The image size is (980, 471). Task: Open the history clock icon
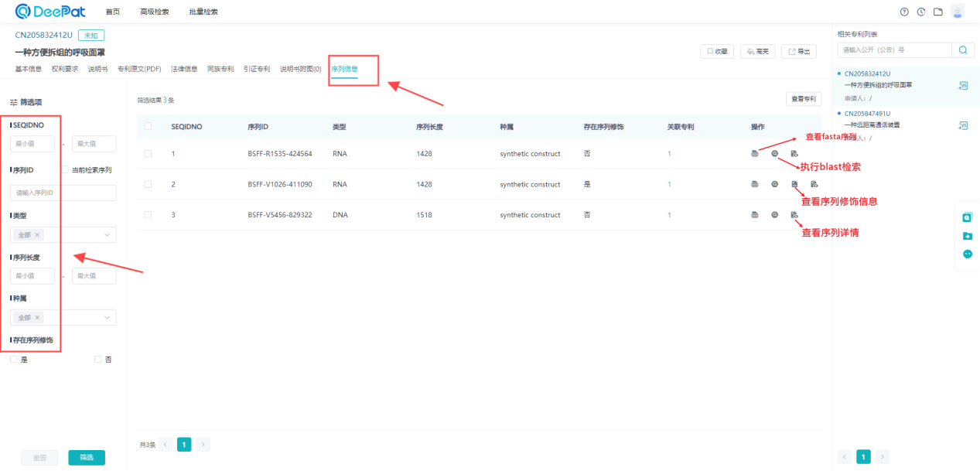point(921,12)
